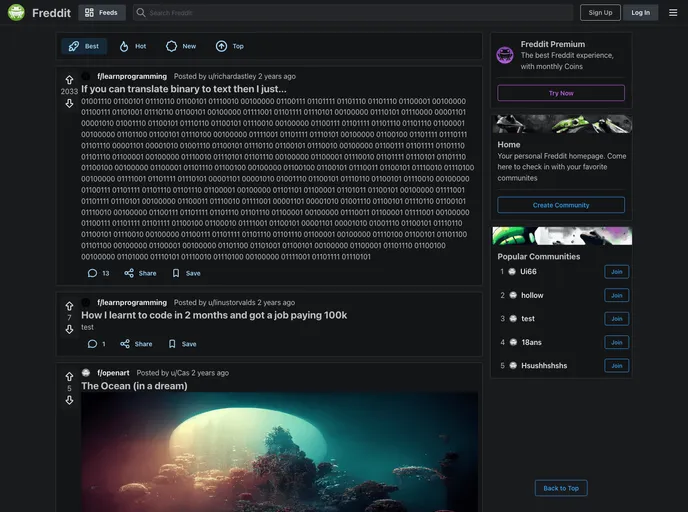Click Try Now for Premium
Screen dimensions: 688x512
(561, 93)
